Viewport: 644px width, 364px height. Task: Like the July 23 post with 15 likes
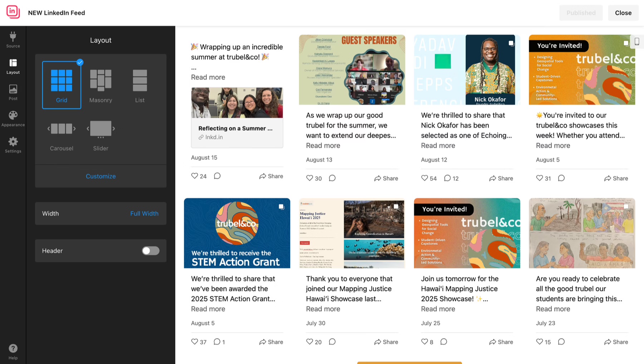coord(540,341)
